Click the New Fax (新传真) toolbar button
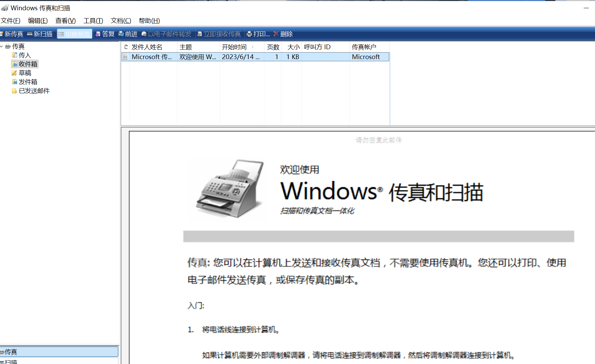Screen dimensions: 595x364 [12, 34]
